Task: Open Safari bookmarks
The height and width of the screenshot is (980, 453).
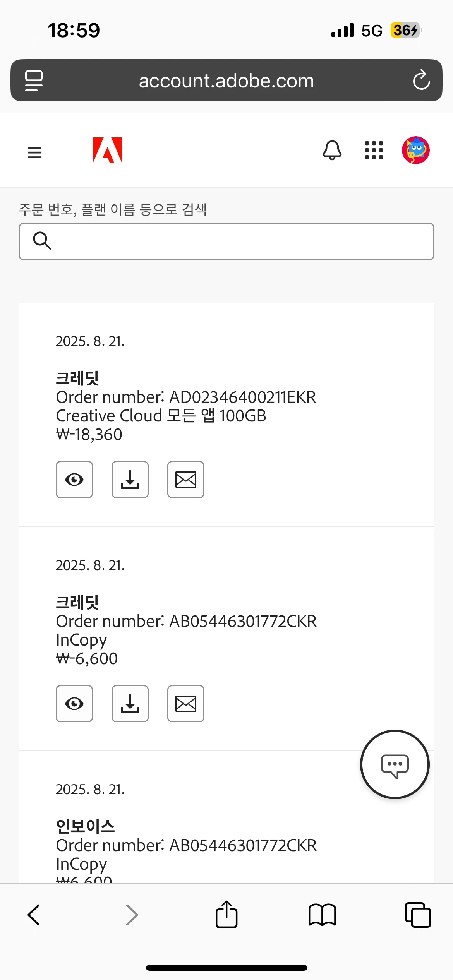Action: pos(322,915)
